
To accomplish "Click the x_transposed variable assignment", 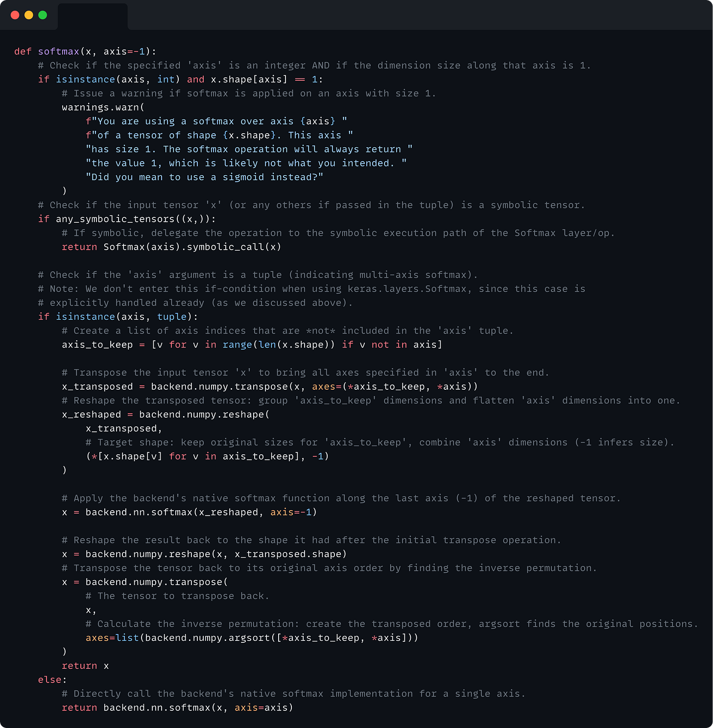I will (97, 386).
